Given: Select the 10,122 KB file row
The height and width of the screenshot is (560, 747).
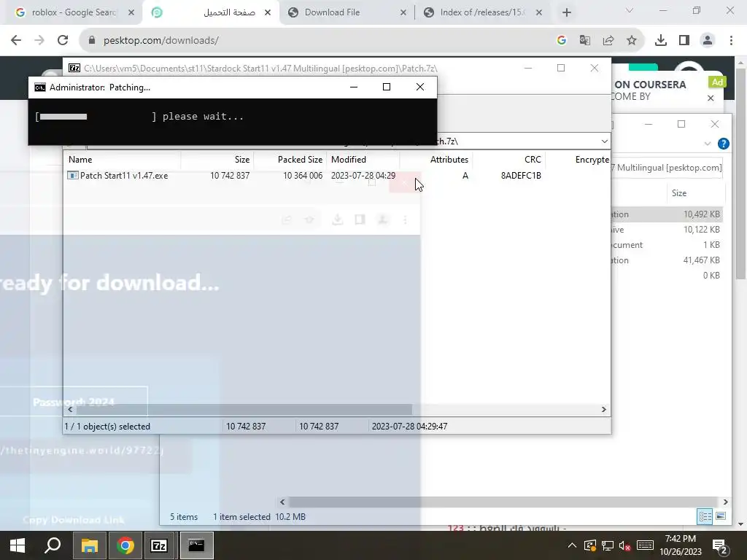Looking at the screenshot, I should [x=667, y=230].
